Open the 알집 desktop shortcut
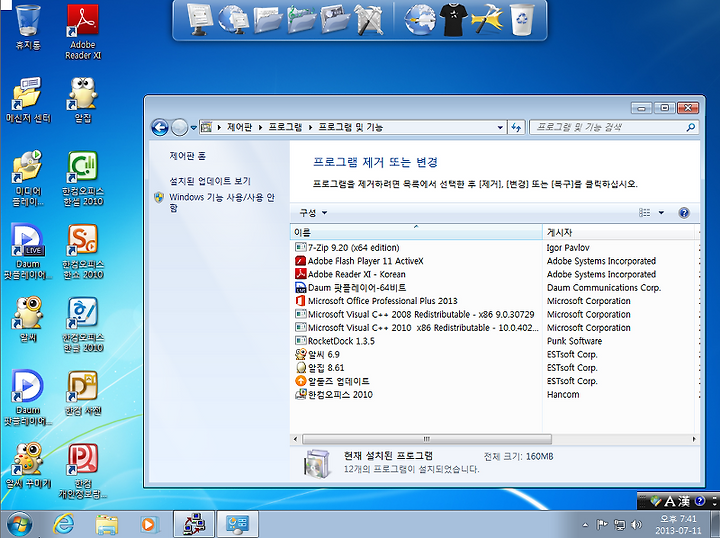Viewport: 720px width, 538px height. click(x=83, y=100)
